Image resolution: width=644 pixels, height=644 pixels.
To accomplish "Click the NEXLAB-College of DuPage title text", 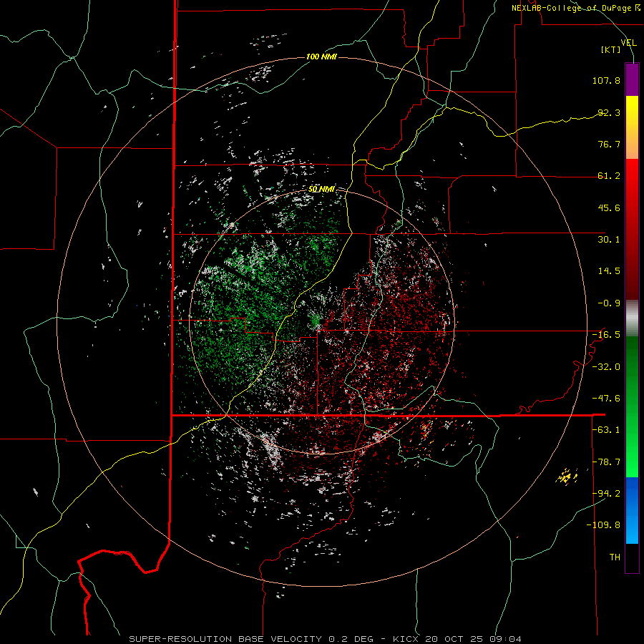I will (575, 8).
